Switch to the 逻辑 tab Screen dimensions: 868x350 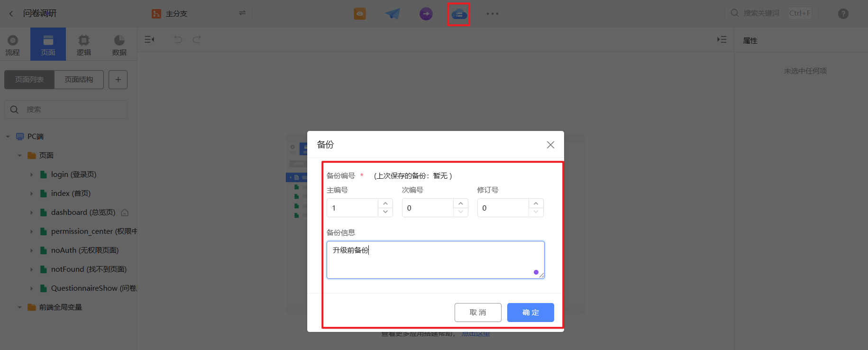83,45
